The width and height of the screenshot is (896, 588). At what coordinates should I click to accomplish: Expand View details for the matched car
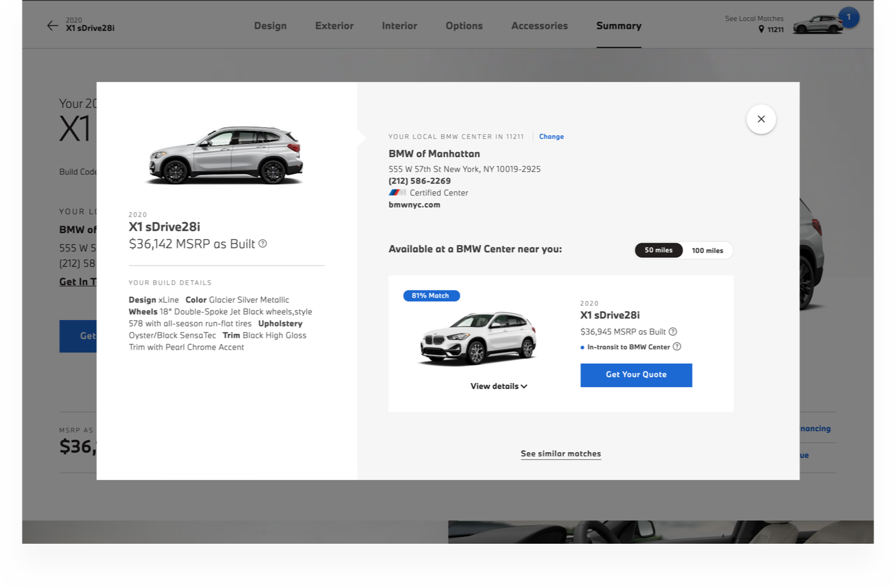tap(499, 386)
